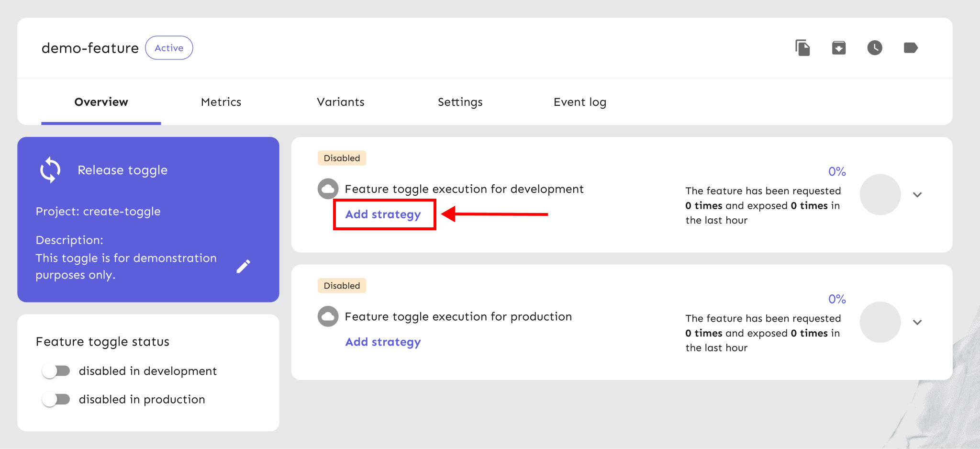Click the Release toggle type icon
Screen dimensions: 980x449
point(50,170)
